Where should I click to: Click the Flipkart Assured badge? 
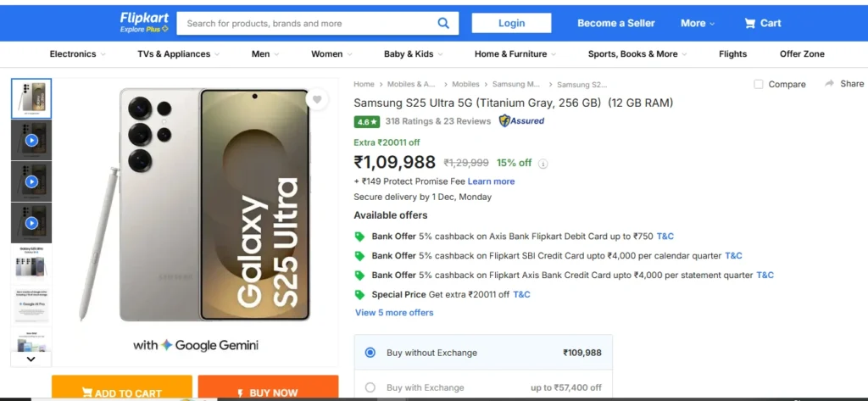[x=521, y=121]
